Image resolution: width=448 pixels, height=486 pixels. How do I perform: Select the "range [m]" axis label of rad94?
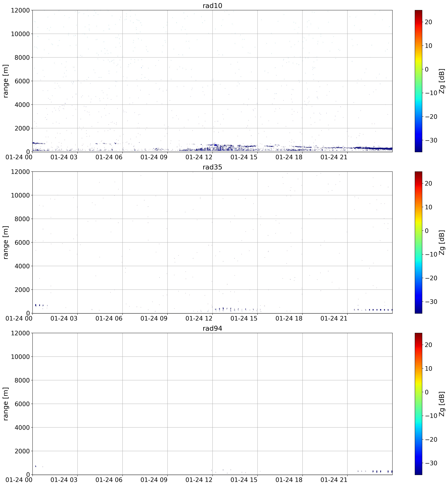click(6, 404)
